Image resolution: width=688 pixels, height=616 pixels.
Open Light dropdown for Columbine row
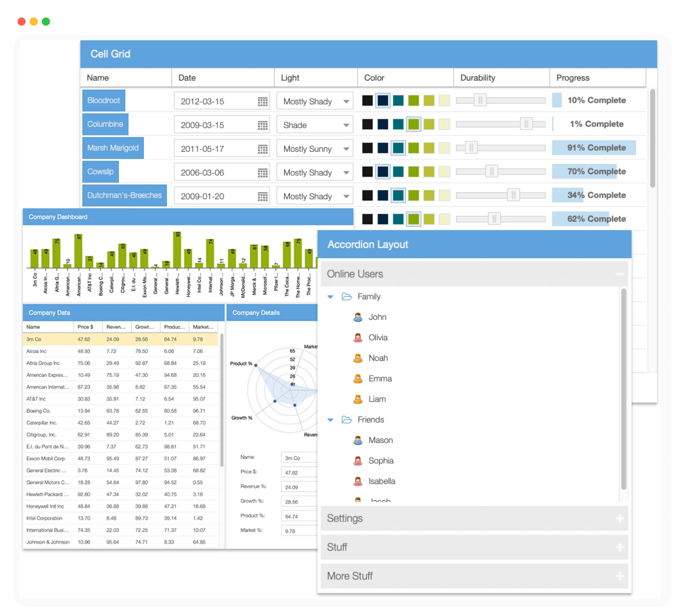pyautogui.click(x=346, y=125)
